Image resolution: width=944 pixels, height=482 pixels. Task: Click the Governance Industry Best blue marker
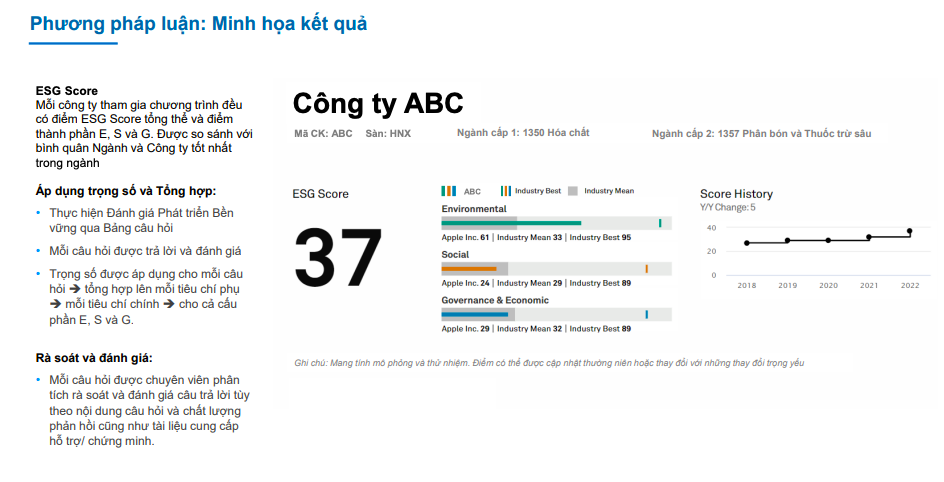click(647, 314)
